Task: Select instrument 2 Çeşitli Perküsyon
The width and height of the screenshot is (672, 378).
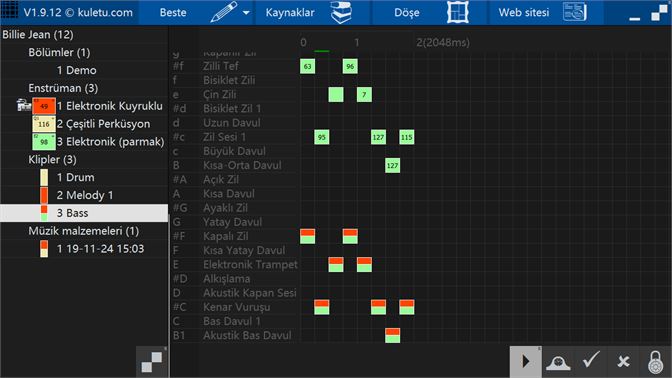Action: coord(103,124)
